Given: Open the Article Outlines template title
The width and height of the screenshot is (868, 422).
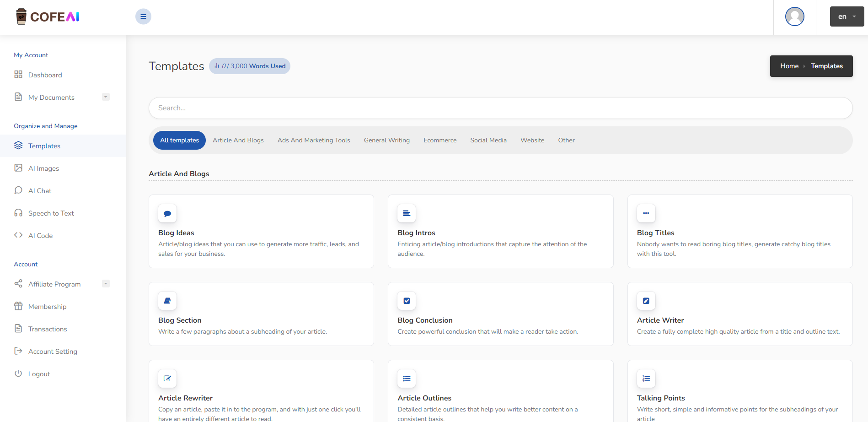Looking at the screenshot, I should (x=424, y=398).
